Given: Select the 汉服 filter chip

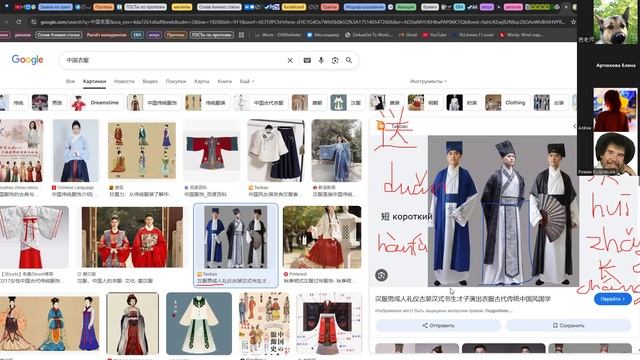Looking at the screenshot, I should [347, 103].
